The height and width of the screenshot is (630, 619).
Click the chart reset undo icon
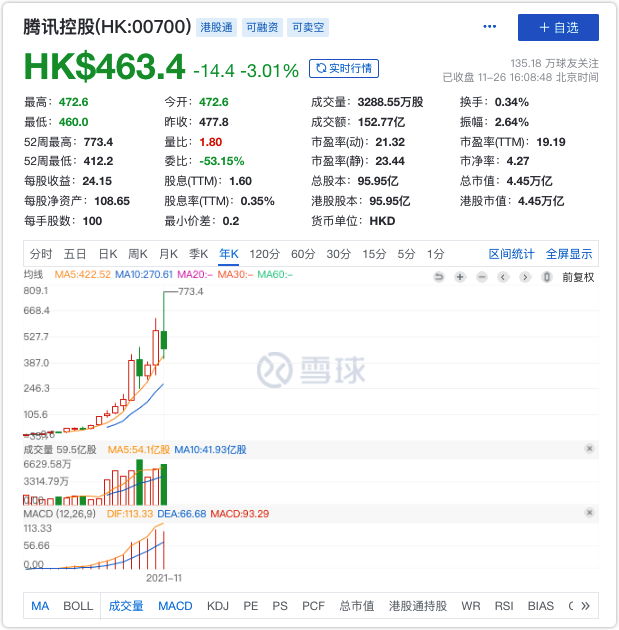pos(439,277)
